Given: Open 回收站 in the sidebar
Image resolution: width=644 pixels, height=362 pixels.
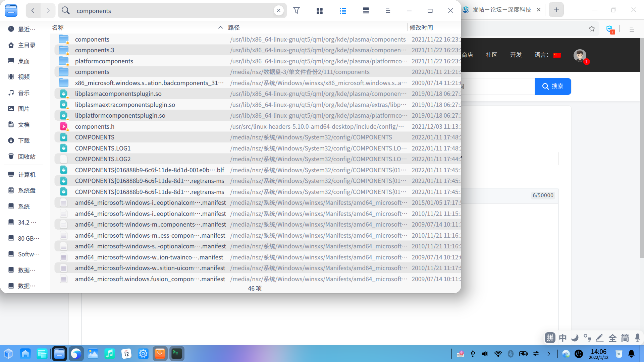Looking at the screenshot, I should (x=26, y=157).
